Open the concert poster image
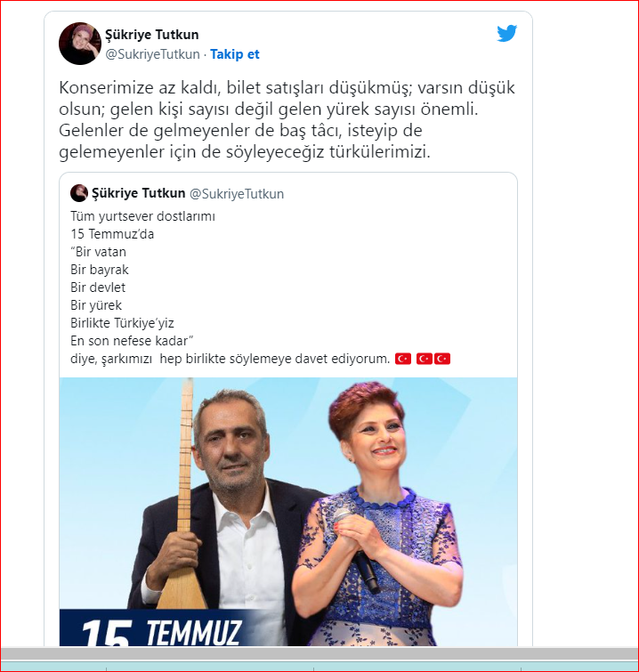This screenshot has height=672, width=639. [x=288, y=512]
